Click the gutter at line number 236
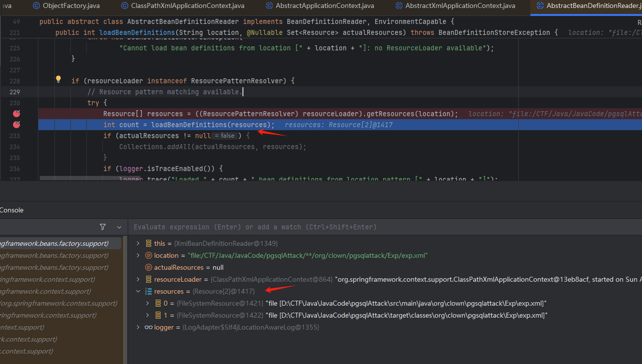This screenshot has width=642, height=364. click(14, 169)
